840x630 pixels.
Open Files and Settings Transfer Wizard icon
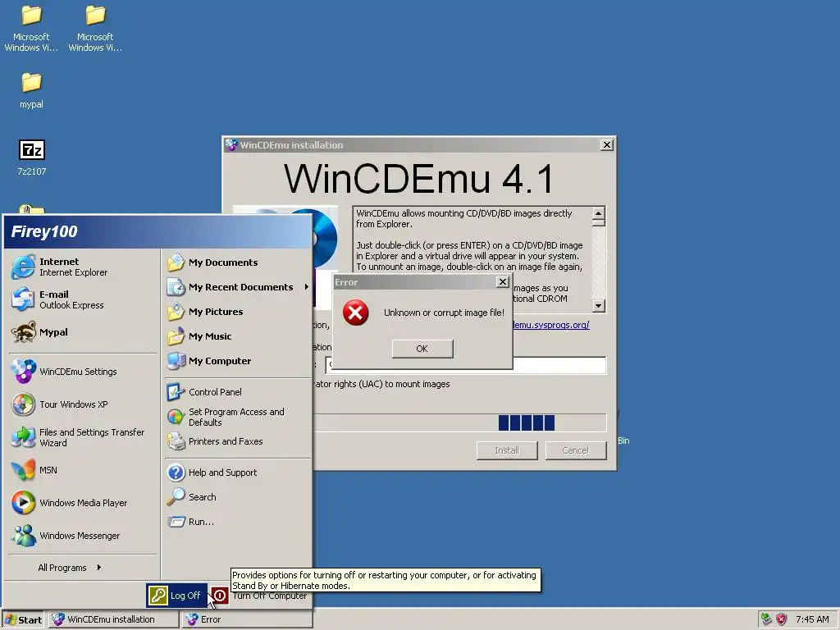24,437
